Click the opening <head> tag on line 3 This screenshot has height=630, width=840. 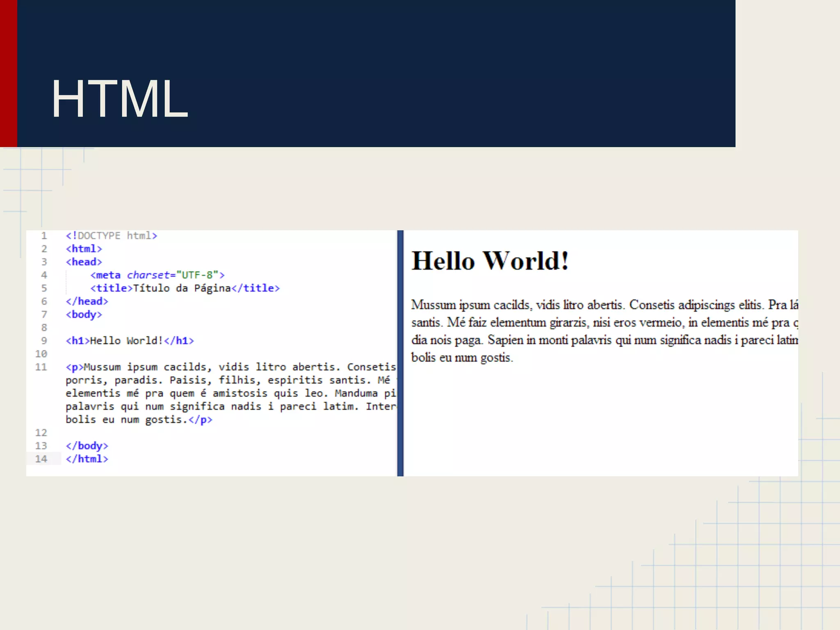tap(84, 262)
